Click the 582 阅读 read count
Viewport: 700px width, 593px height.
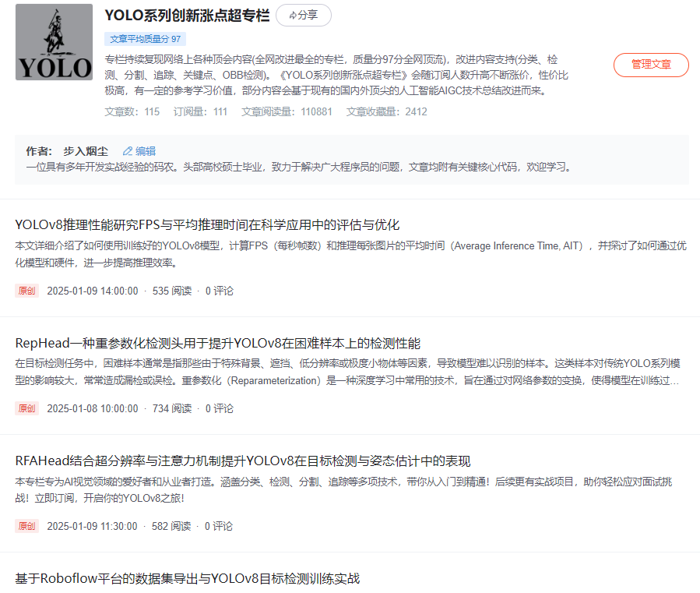point(171,526)
